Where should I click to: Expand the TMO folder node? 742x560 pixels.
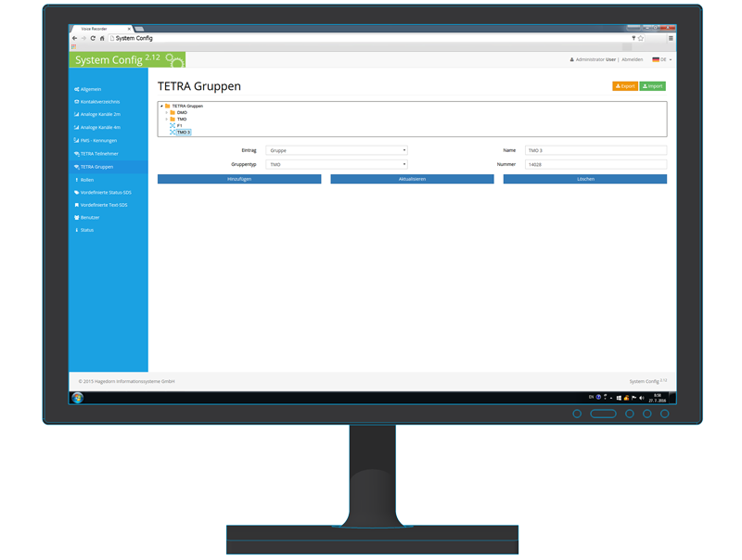pos(167,119)
